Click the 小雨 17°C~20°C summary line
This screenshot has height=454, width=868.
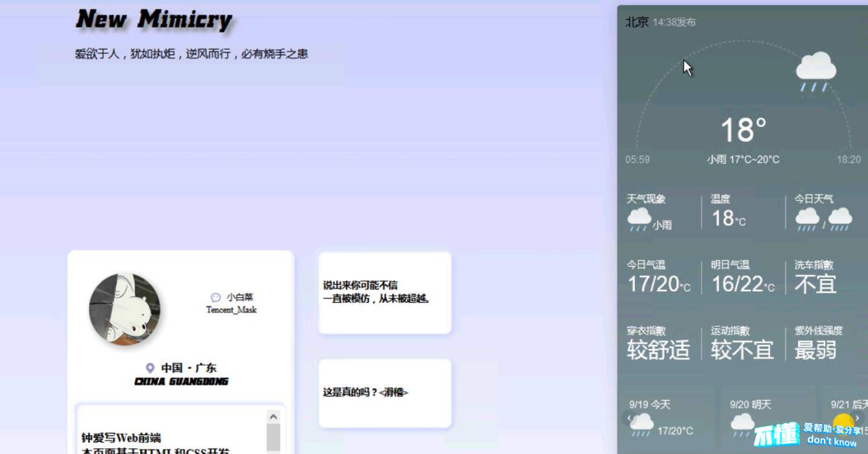(x=743, y=160)
